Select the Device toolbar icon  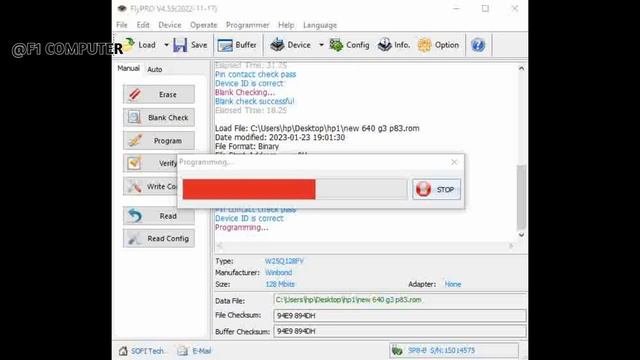[x=277, y=45]
